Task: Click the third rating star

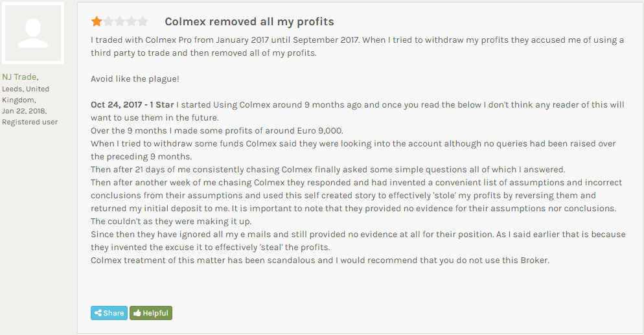Action: click(x=120, y=22)
